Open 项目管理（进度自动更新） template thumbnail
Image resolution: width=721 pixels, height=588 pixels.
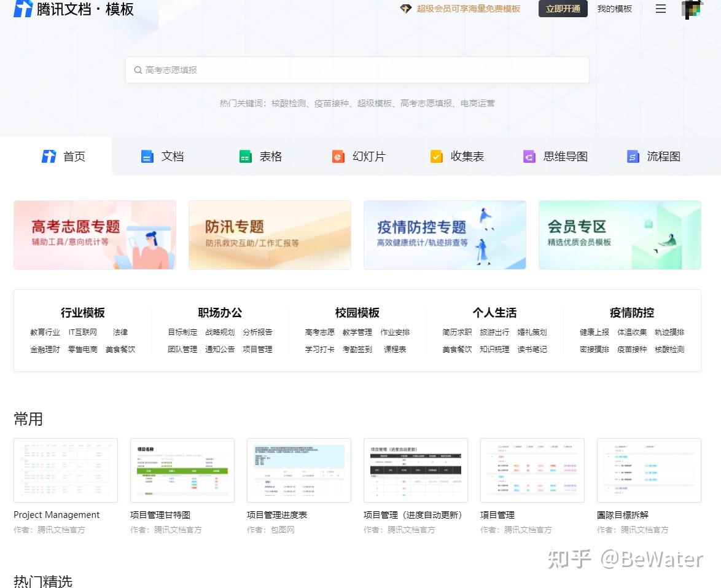point(416,470)
